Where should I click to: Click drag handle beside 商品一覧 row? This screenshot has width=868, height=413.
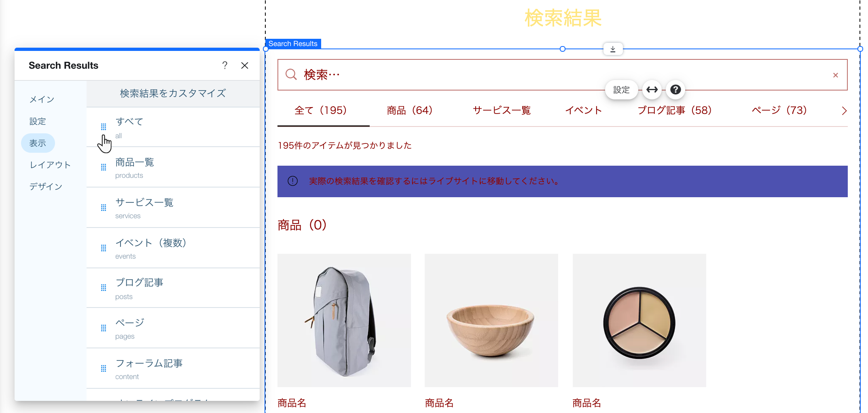pyautogui.click(x=104, y=167)
